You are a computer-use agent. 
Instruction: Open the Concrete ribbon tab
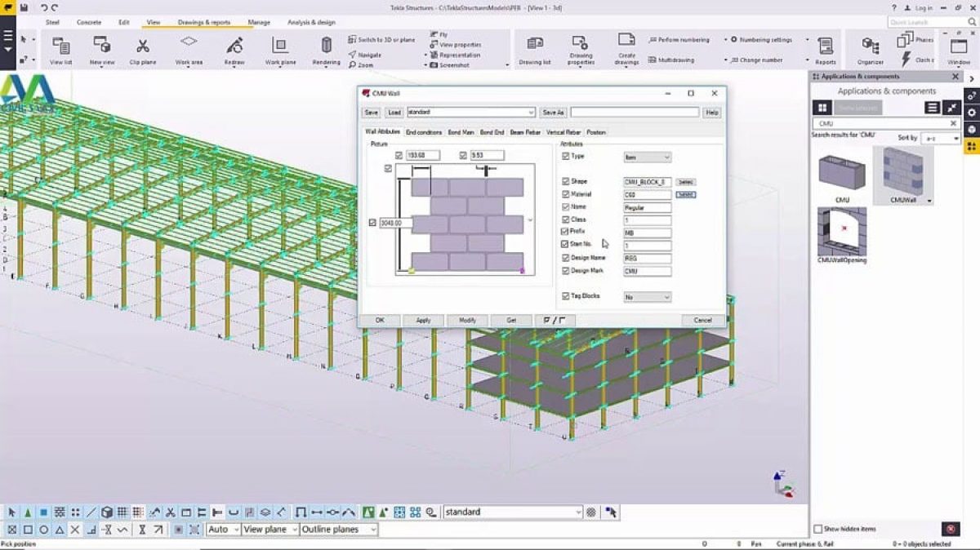89,22
